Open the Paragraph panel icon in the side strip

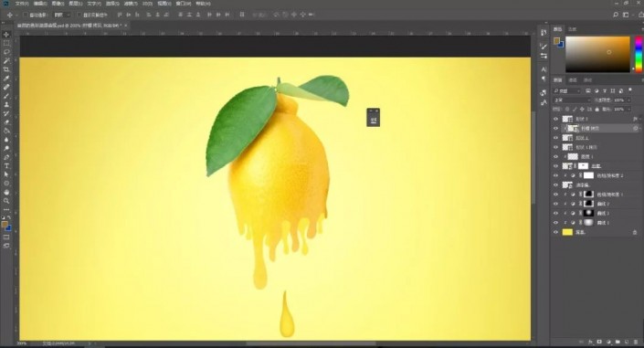point(544,79)
